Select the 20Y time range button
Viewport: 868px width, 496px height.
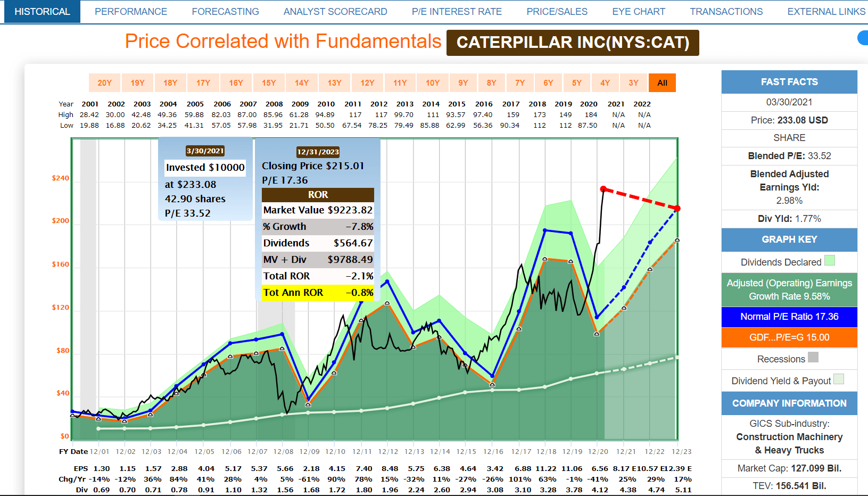pyautogui.click(x=105, y=83)
